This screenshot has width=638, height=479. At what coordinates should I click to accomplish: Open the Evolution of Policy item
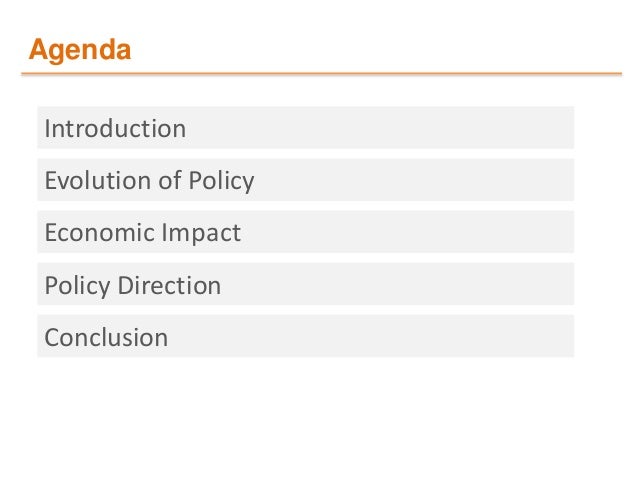[306, 180]
